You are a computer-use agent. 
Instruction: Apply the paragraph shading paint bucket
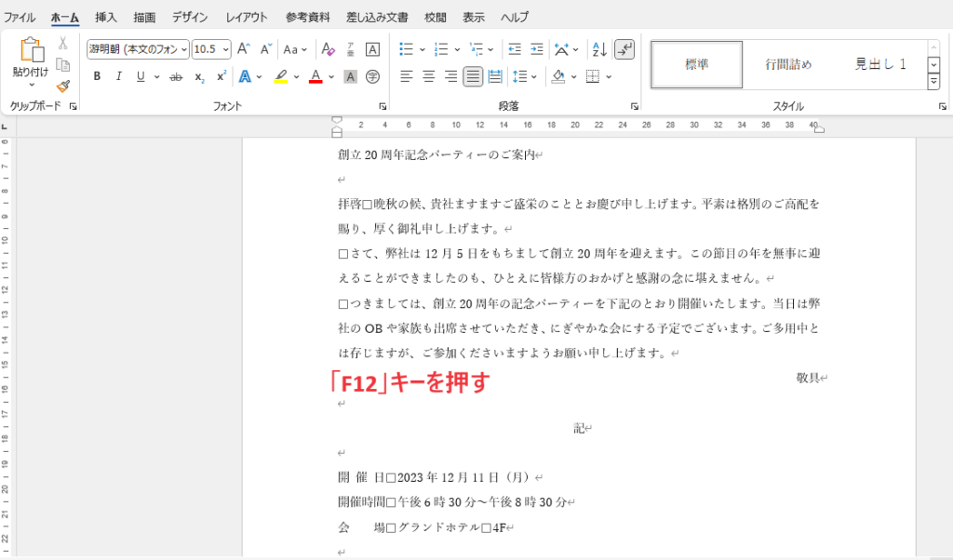tap(558, 77)
